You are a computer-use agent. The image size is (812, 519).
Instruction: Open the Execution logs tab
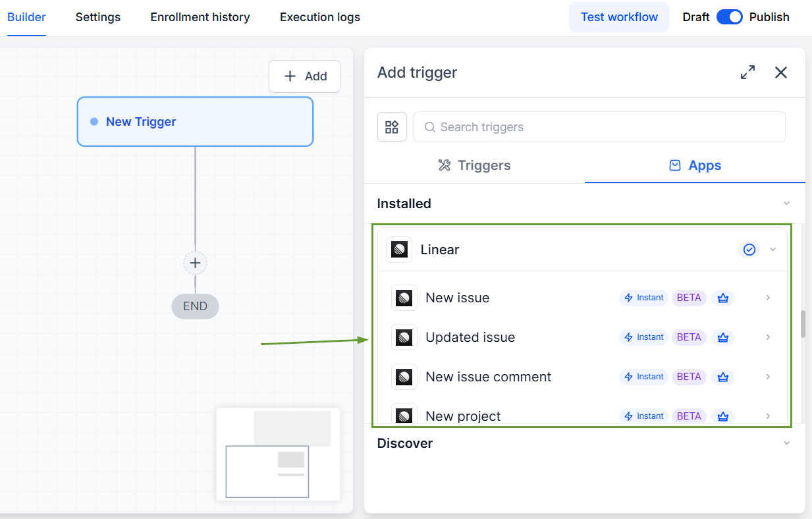[x=320, y=17]
